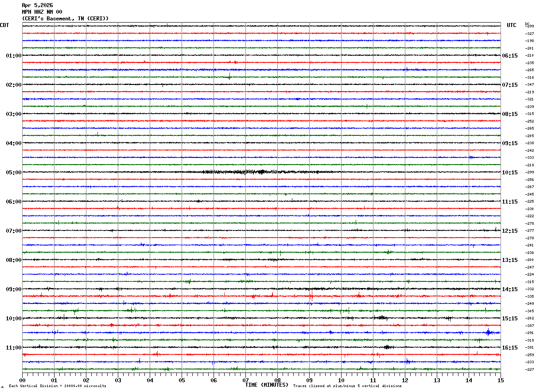Click the bottom-axis minute tick label '07'
The image size is (536, 392).
(x=245, y=380)
